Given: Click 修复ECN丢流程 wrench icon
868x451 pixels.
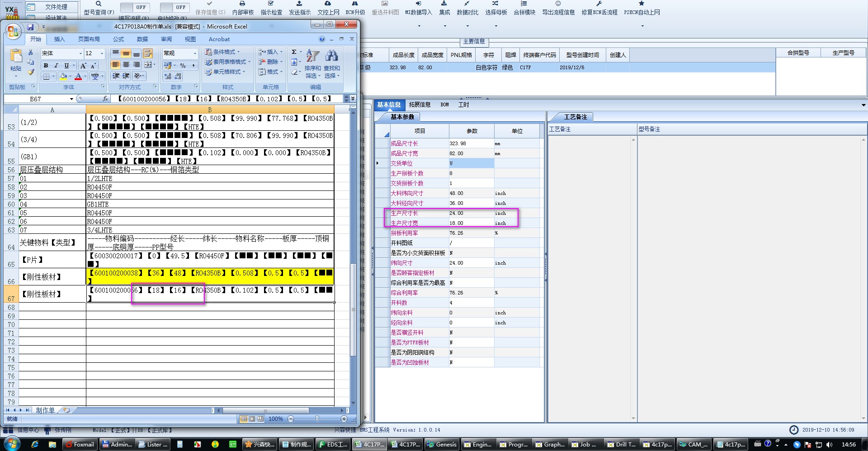Looking at the screenshot, I should (599, 4).
